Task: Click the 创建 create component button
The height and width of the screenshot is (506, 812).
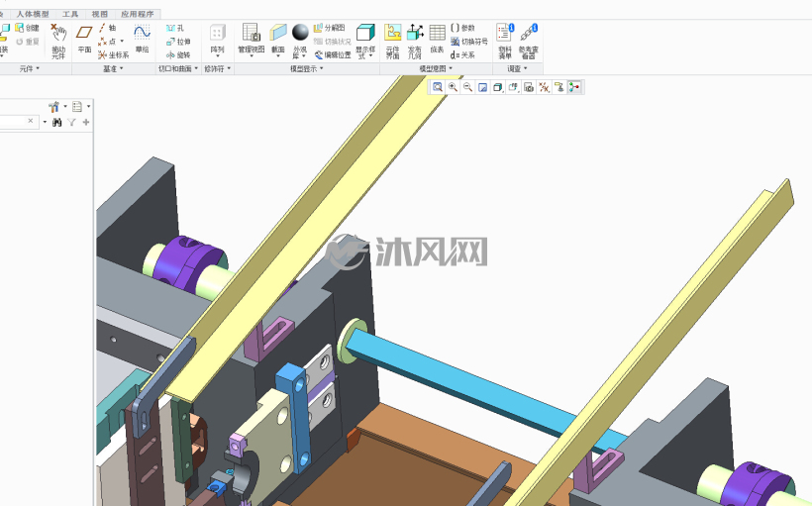Action: (27, 28)
